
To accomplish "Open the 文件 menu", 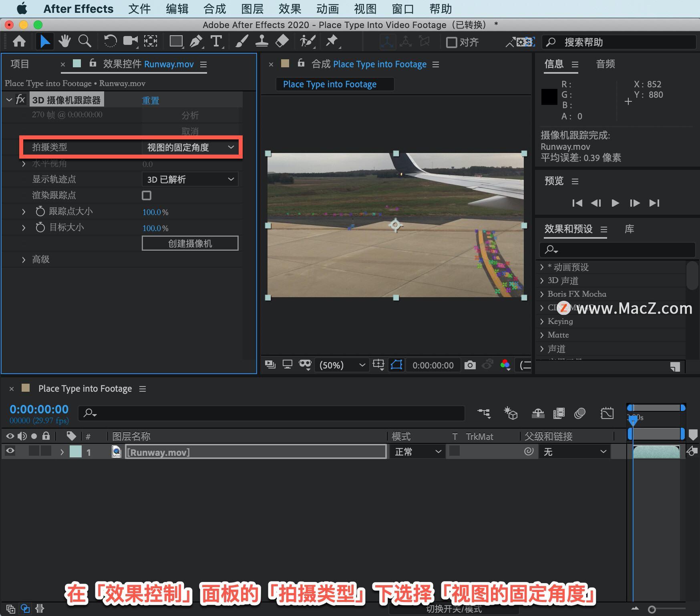I will [x=139, y=9].
